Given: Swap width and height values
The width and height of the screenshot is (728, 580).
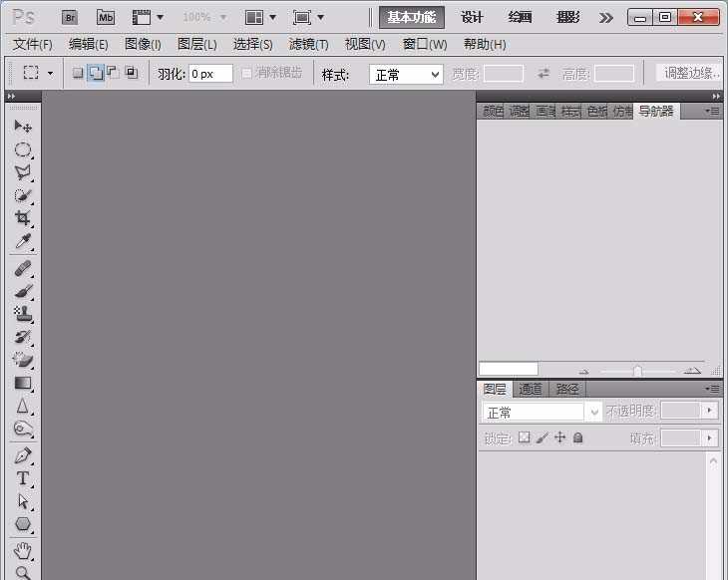Looking at the screenshot, I should pyautogui.click(x=544, y=74).
